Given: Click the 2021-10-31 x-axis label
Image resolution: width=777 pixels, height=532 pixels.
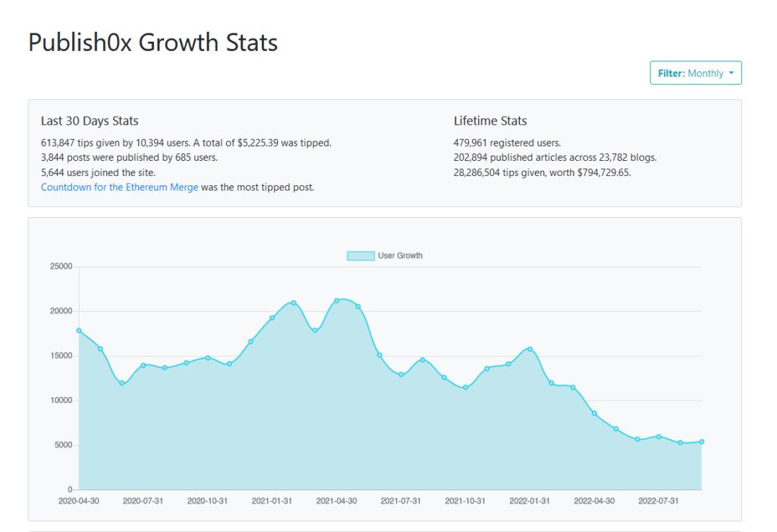Looking at the screenshot, I should (x=465, y=501).
